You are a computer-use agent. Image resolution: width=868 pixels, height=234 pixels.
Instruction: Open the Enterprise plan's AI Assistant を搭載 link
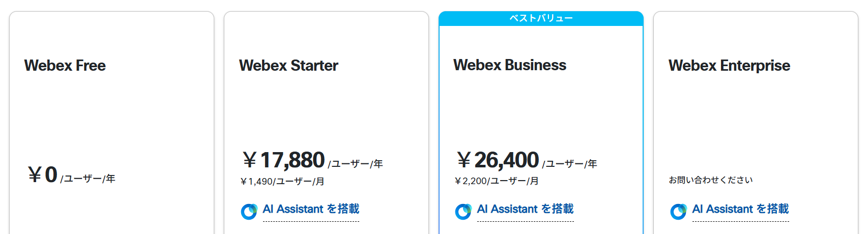coord(740,209)
